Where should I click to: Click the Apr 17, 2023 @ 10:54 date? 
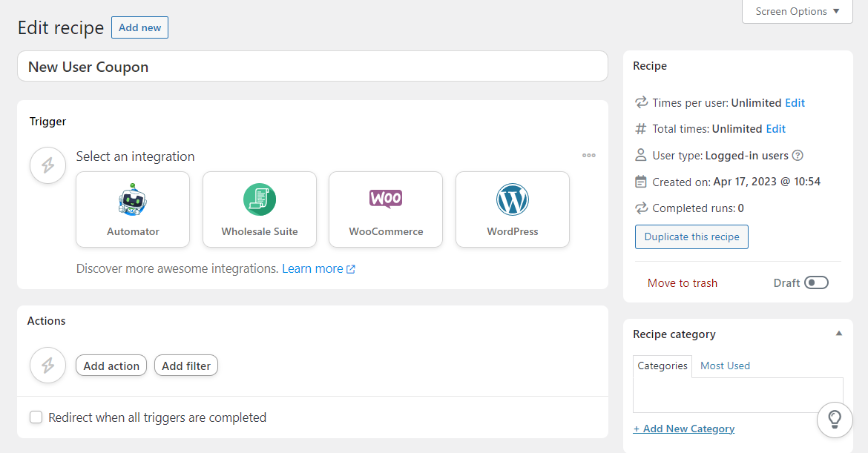pos(766,182)
